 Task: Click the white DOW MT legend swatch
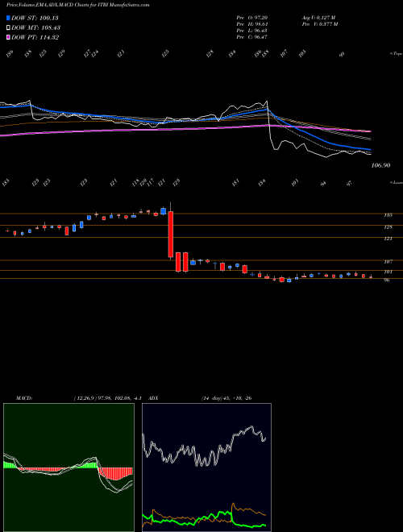click(x=8, y=27)
